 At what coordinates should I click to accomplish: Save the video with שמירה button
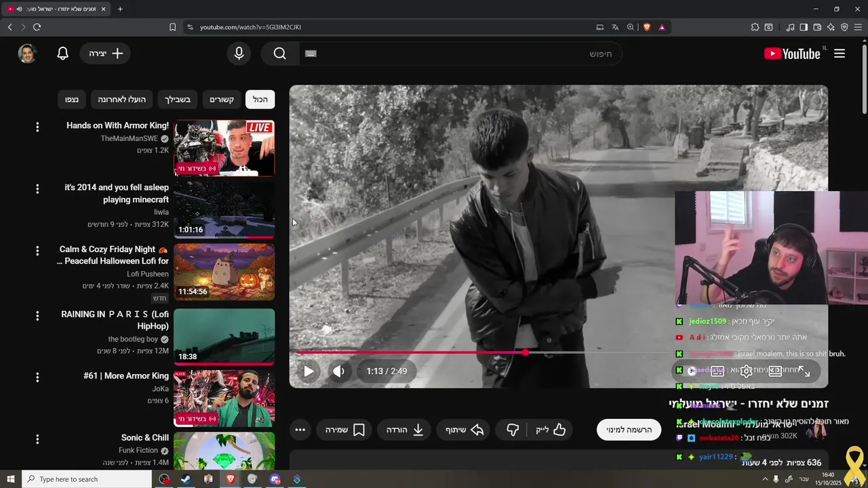pos(344,430)
